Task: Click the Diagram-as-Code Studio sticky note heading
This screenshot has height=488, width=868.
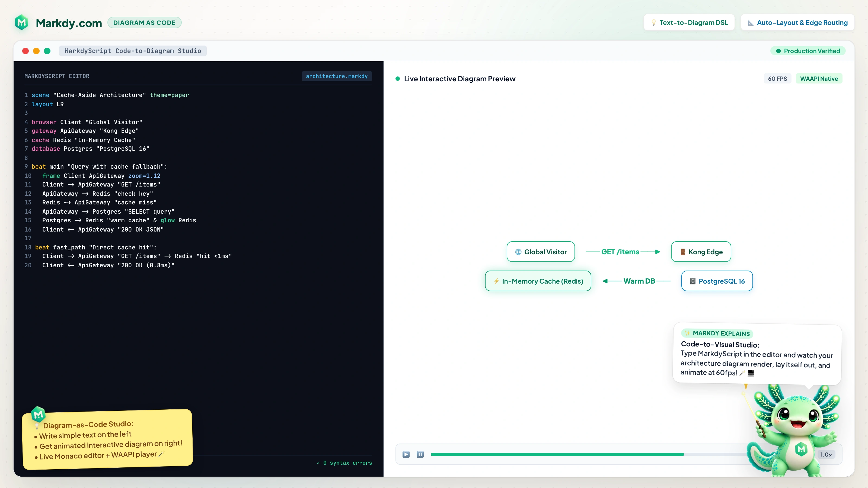Action: coord(88,424)
